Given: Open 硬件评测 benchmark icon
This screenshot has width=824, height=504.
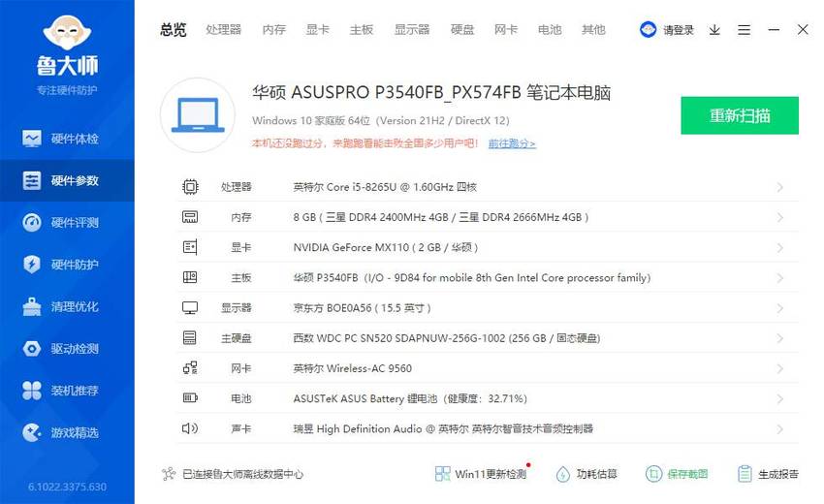Looking at the screenshot, I should pyautogui.click(x=32, y=223).
